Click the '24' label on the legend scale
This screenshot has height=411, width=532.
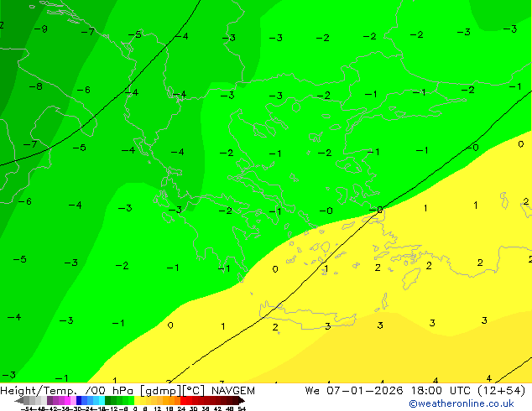[x=181, y=409]
